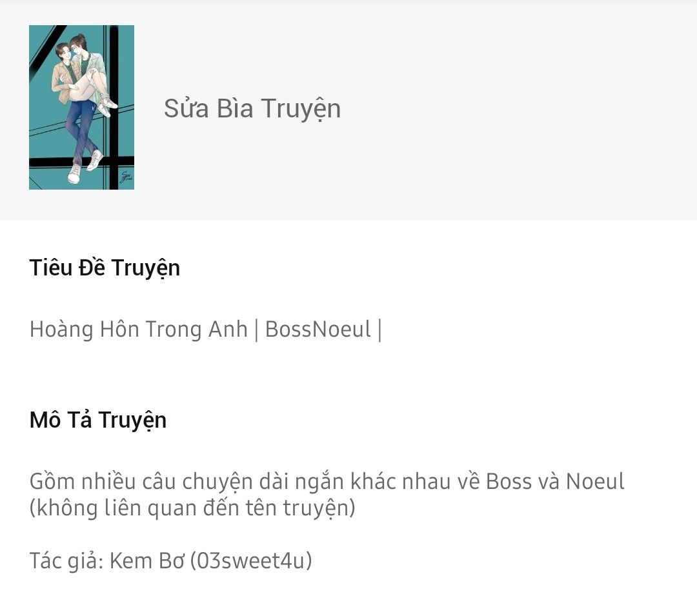Place cursor in description line starting Gồm nhiều
697x616 pixels.
pos(327,481)
